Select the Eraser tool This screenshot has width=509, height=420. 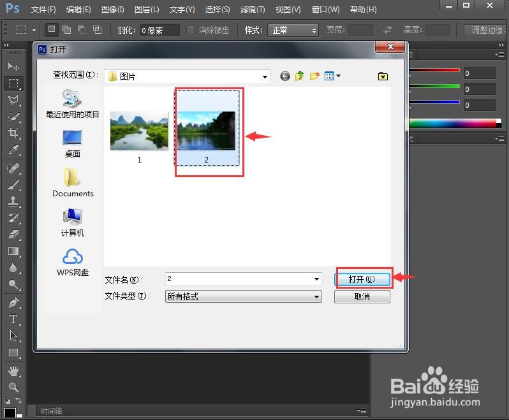tap(13, 234)
